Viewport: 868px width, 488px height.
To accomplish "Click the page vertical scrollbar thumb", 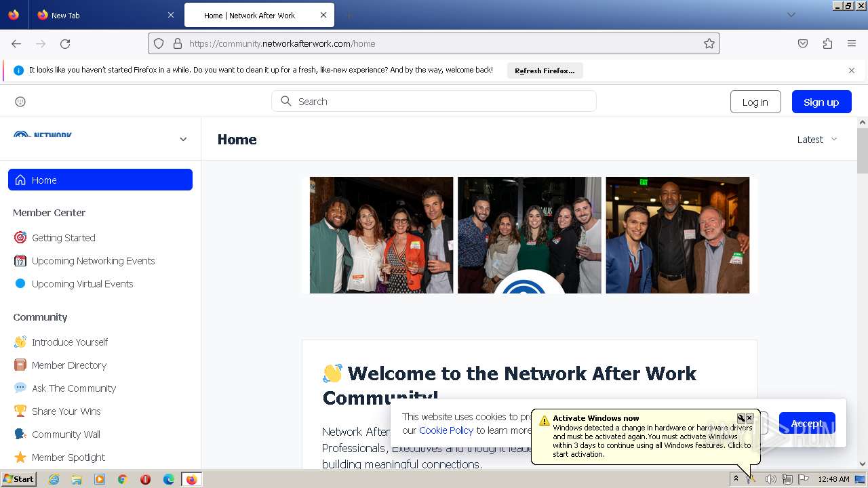I will 863,150.
